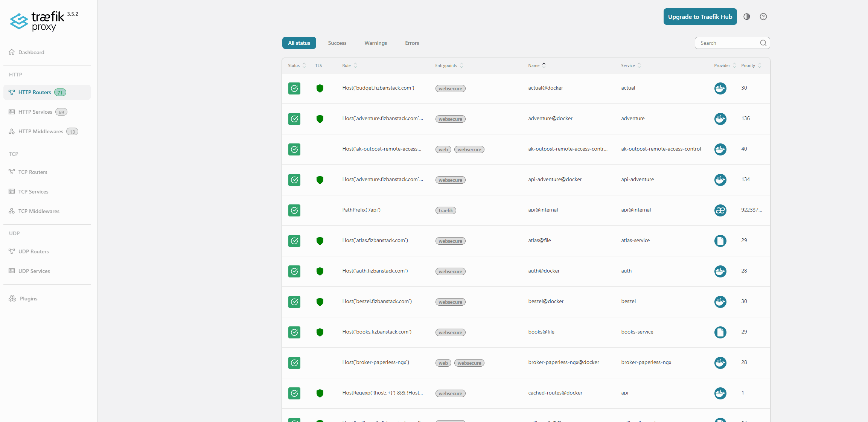Click service books-service

[x=637, y=332]
